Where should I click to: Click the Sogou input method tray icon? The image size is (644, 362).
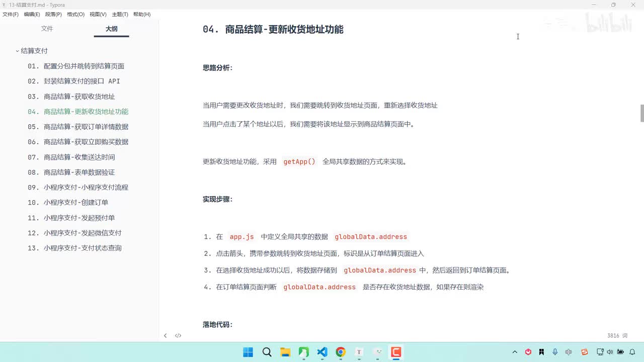[x=585, y=352]
